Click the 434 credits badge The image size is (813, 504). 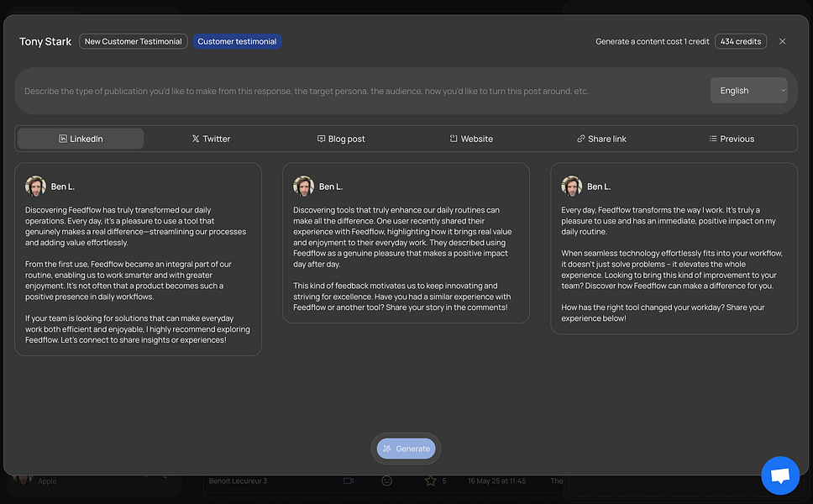click(740, 40)
